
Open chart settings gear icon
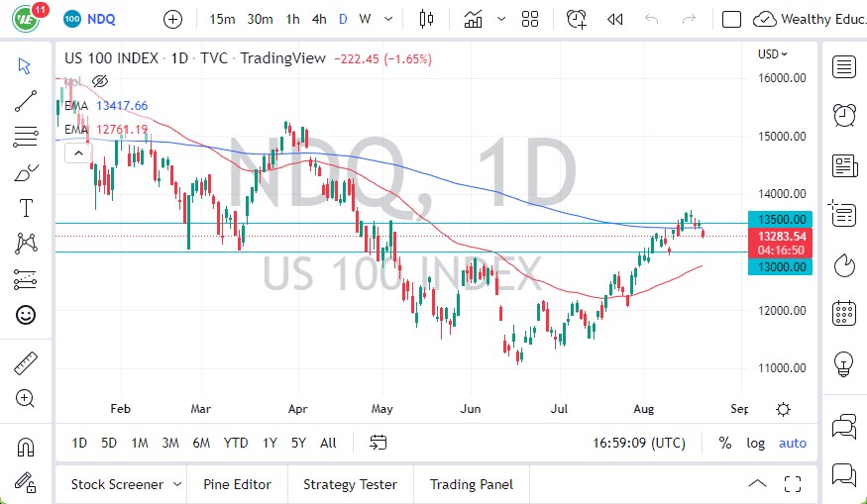click(783, 409)
